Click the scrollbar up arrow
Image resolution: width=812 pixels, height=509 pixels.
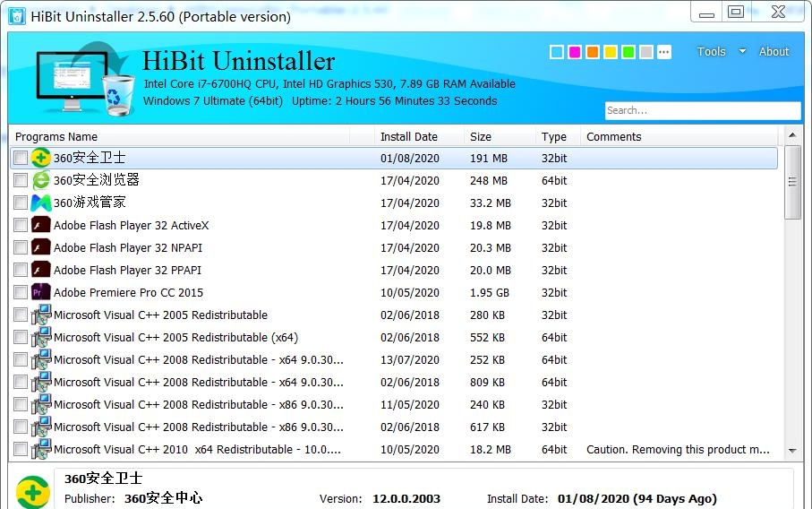pos(792,135)
